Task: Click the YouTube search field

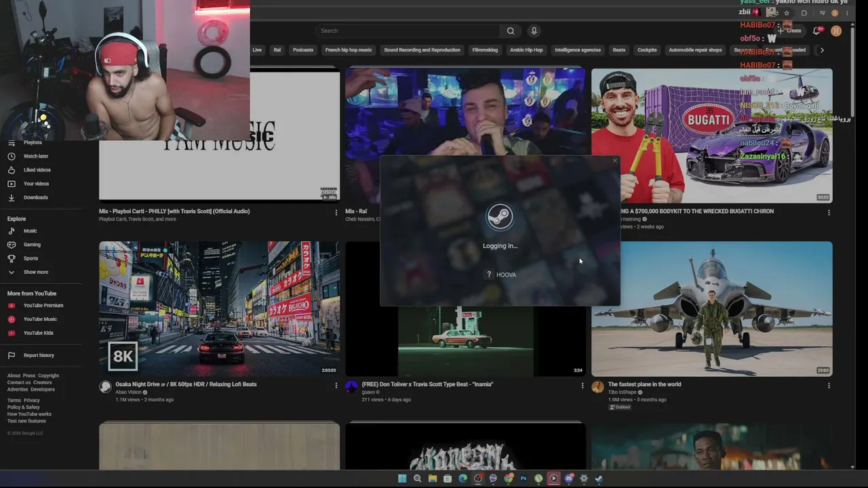Action: [x=409, y=30]
